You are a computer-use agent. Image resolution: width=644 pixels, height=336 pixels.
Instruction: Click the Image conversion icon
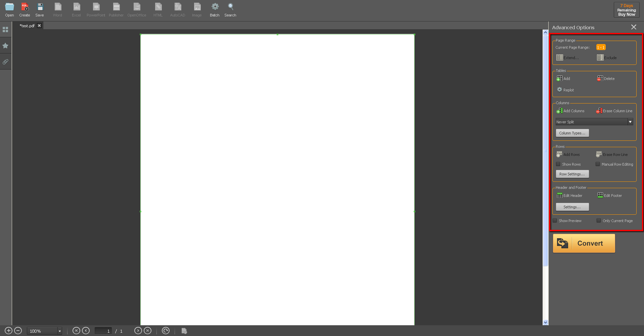click(197, 9)
